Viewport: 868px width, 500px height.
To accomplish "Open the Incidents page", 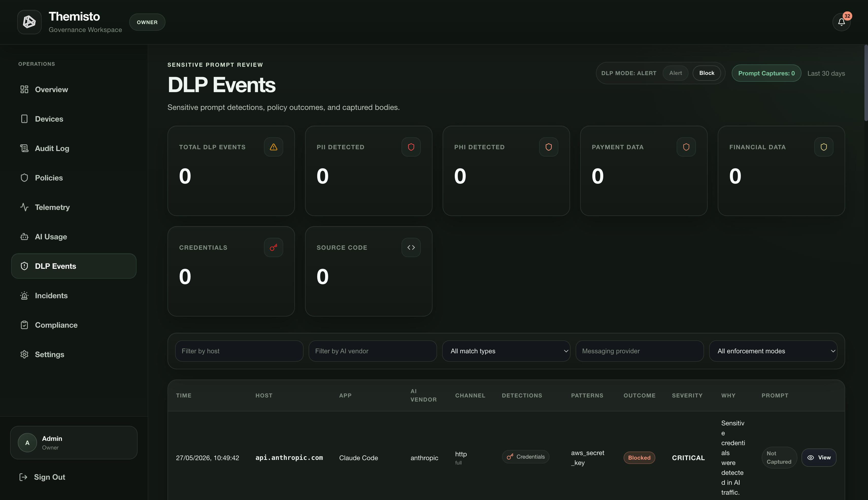I will coord(74,295).
